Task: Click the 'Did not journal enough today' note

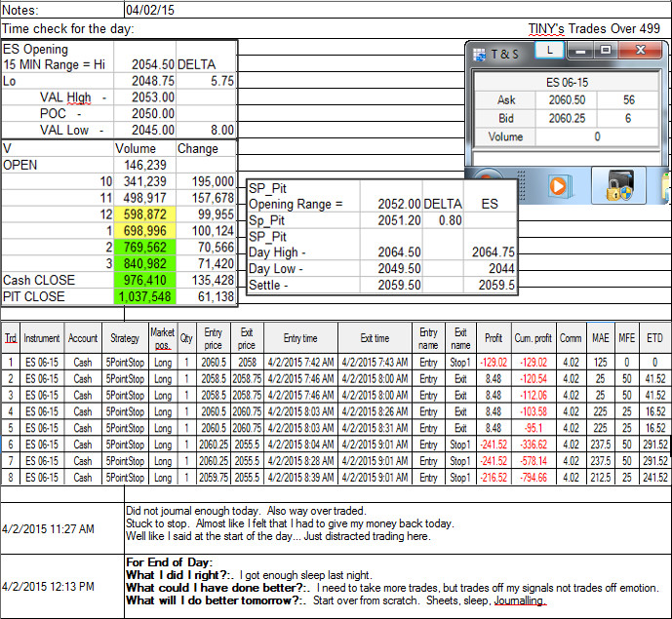Action: tap(246, 511)
